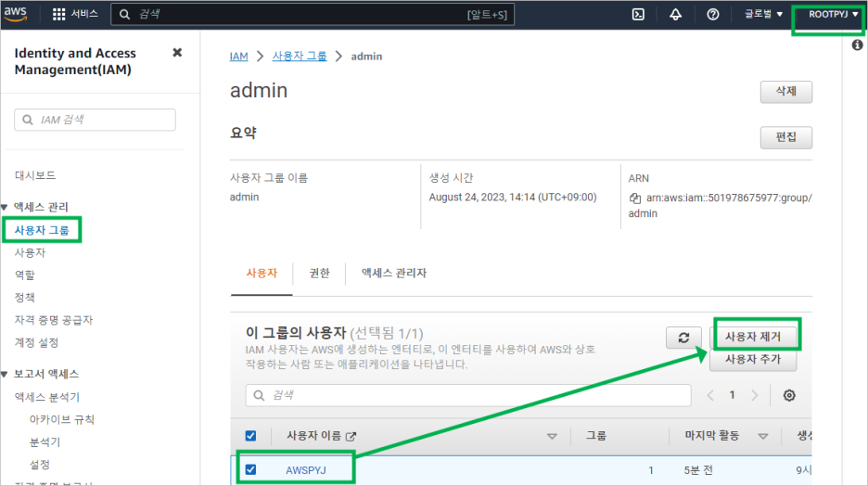Open 계정 설정 in the sidebar

36,342
